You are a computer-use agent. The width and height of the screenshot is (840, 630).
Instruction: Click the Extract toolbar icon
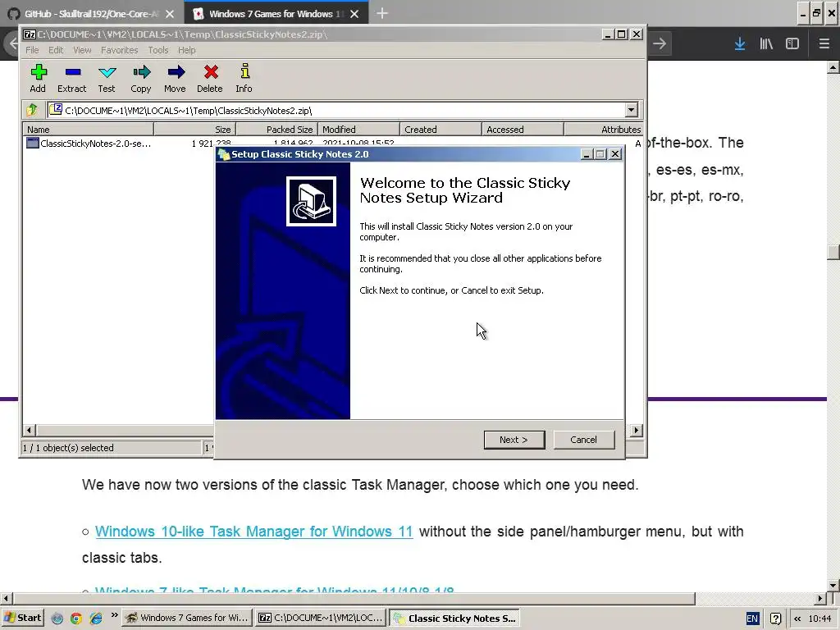[x=72, y=78]
